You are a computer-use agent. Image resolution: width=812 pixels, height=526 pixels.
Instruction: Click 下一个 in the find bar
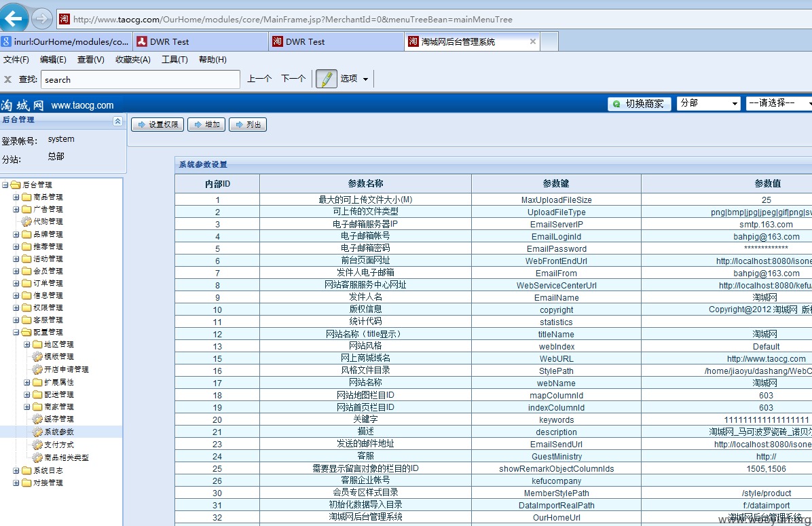tap(293, 79)
